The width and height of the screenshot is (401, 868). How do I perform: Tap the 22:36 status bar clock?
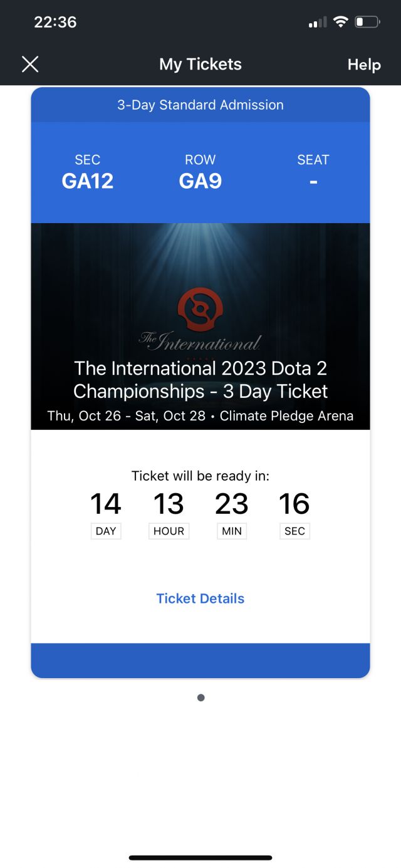click(x=55, y=23)
